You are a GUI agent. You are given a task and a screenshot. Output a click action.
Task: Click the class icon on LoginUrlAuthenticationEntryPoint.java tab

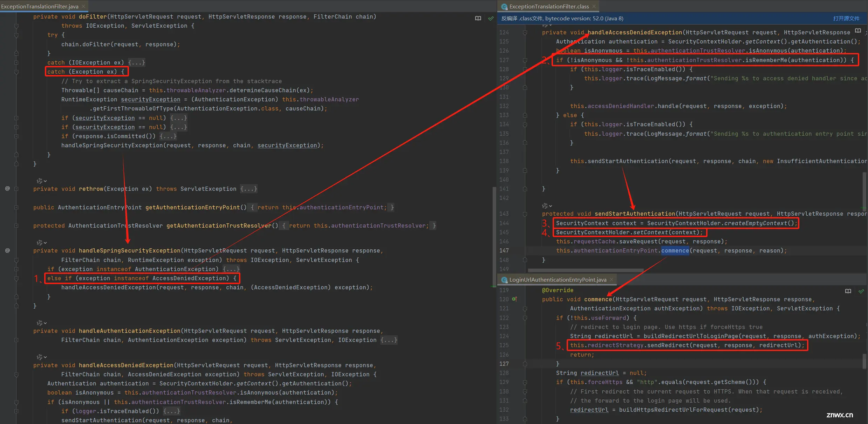[x=504, y=280]
